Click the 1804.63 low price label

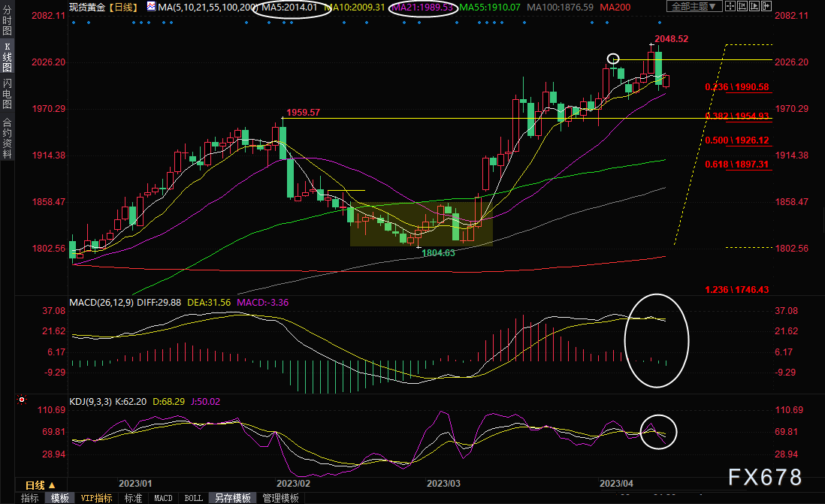tap(438, 253)
